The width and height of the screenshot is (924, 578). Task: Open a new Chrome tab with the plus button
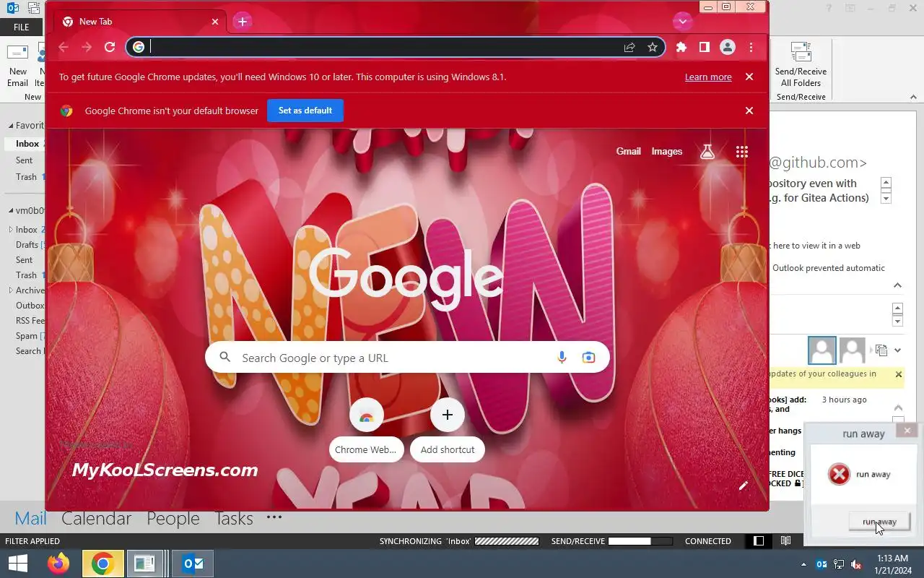point(243,22)
